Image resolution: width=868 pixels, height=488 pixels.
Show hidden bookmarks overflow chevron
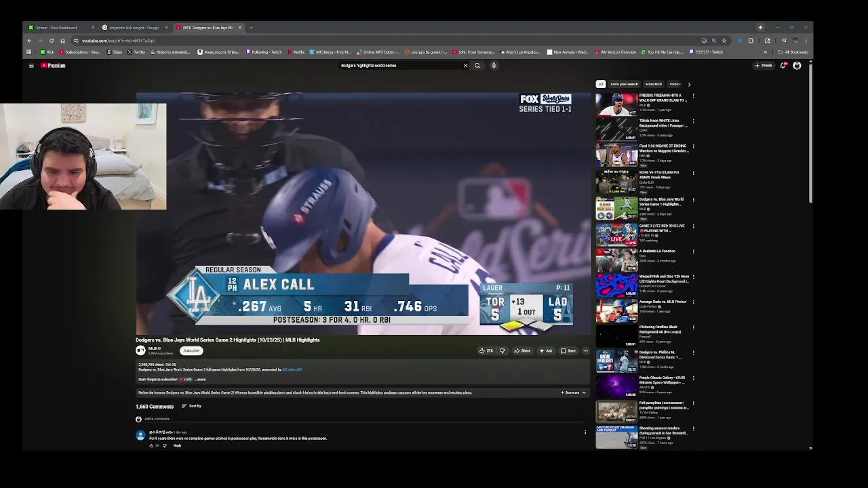766,52
